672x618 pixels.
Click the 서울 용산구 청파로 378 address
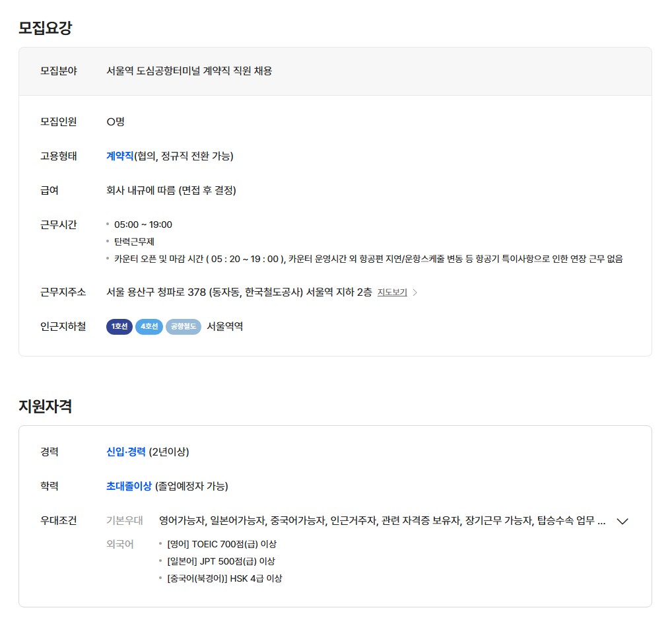point(239,292)
